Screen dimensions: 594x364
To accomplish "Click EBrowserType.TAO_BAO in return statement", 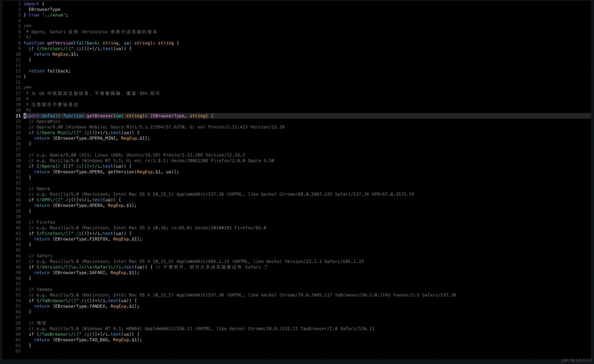I will tap(81, 340).
